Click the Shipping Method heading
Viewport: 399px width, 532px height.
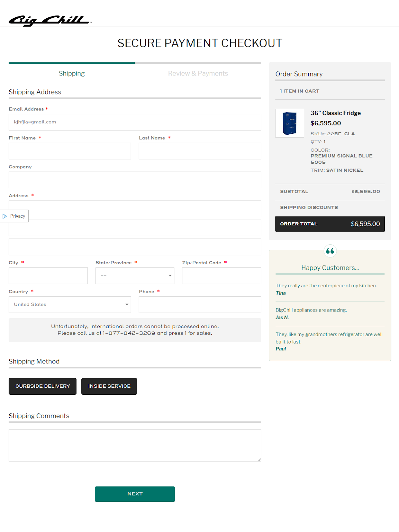point(34,361)
